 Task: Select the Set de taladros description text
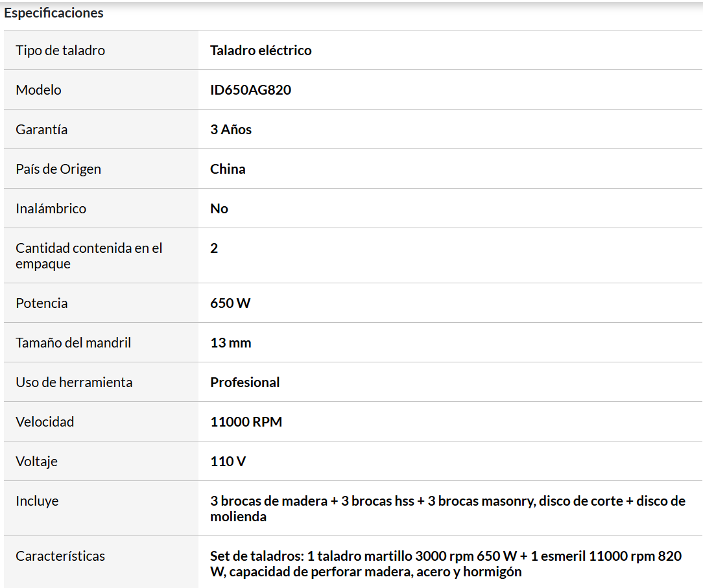[x=446, y=564]
